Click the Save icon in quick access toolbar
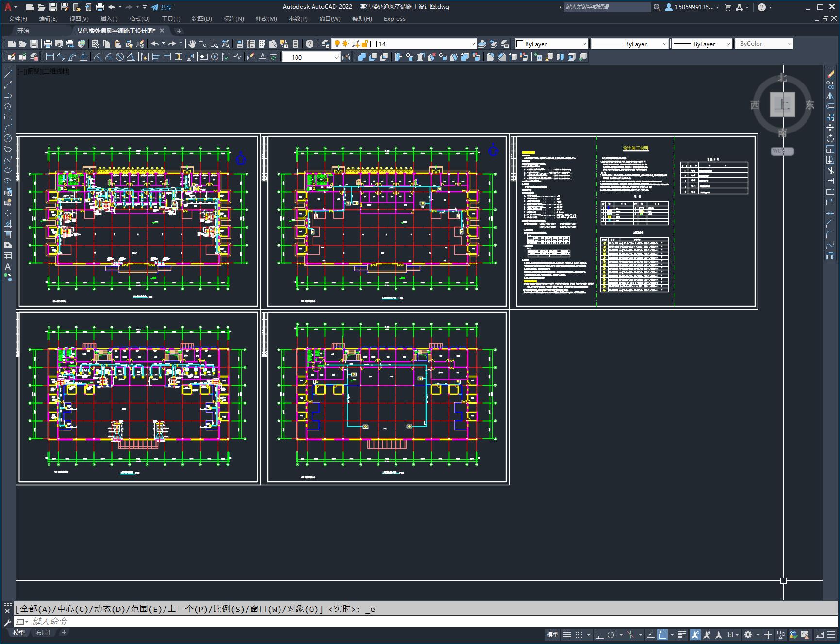The height and width of the screenshot is (644, 840). 53,7
